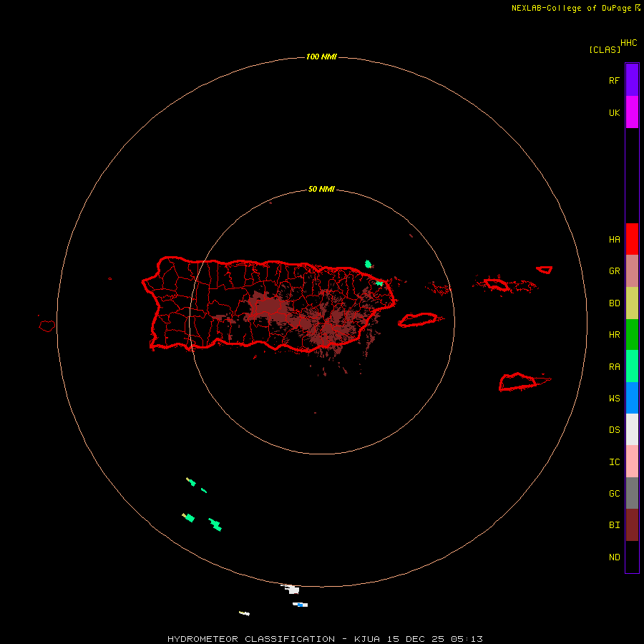Choose the BI dark red legend swatch
This screenshot has height=644, width=644.
[632, 525]
